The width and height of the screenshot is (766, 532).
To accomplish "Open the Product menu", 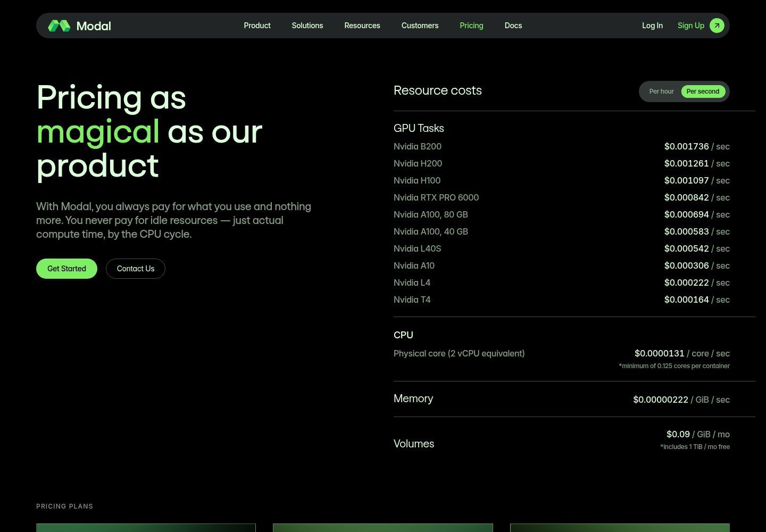I will click(x=257, y=26).
